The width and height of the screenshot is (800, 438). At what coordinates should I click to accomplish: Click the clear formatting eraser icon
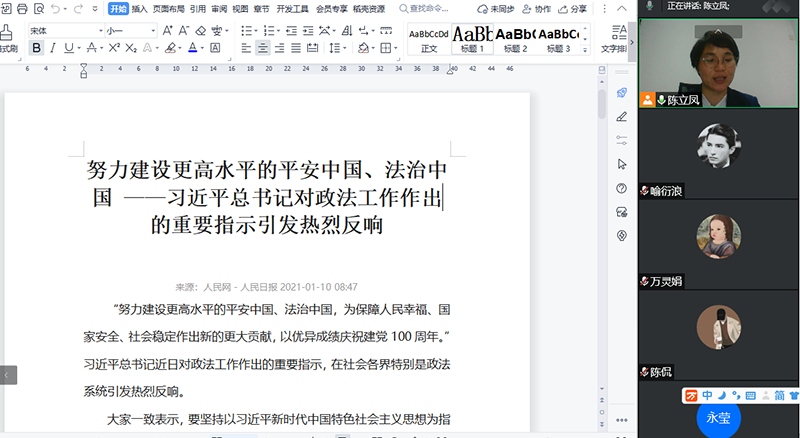(201, 31)
